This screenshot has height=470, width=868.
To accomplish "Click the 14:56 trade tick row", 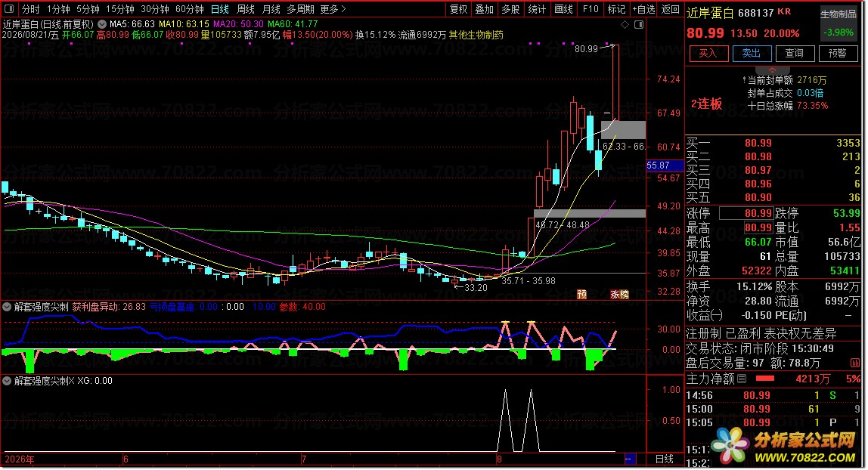I will pyautogui.click(x=773, y=395).
